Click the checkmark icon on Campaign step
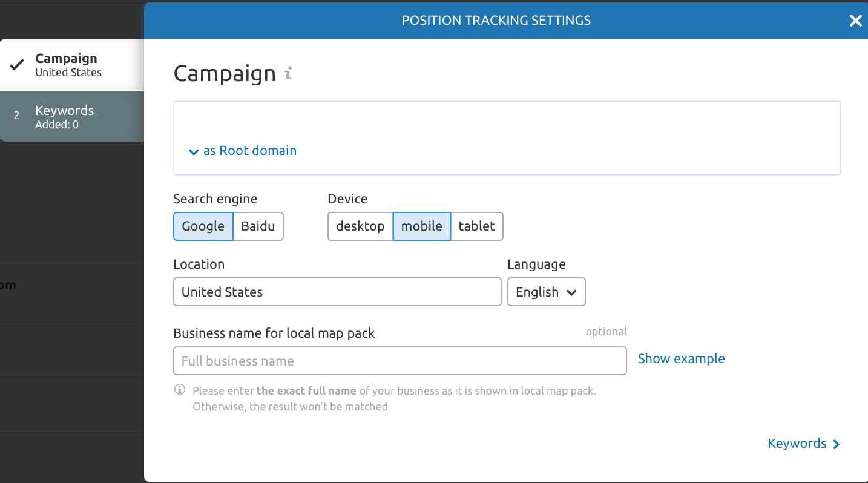Viewport: 868px width, 483px height. pos(17,65)
